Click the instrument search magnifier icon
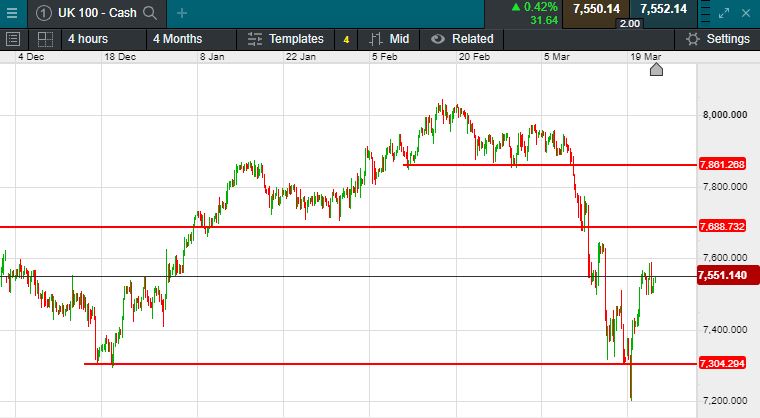760x418 pixels. [150, 13]
